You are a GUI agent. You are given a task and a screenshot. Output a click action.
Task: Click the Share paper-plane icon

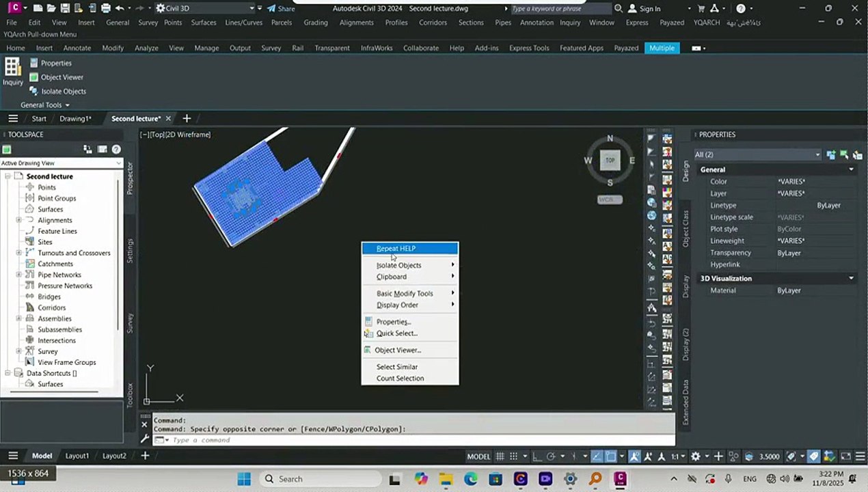(271, 8)
